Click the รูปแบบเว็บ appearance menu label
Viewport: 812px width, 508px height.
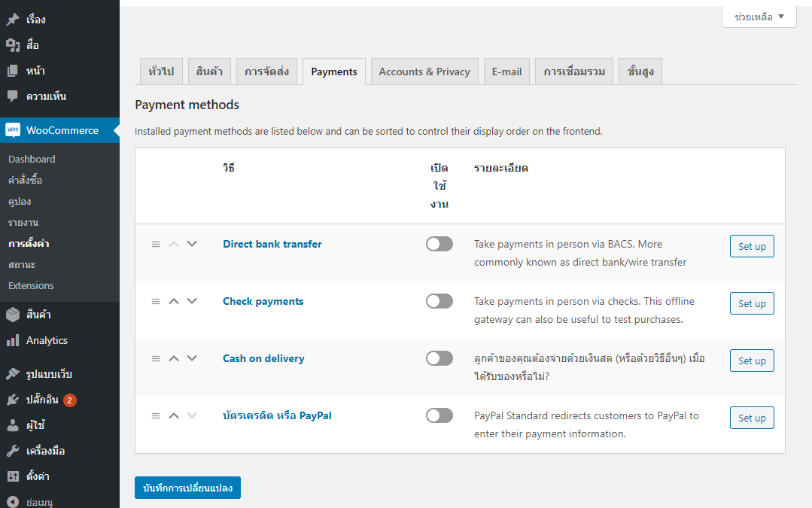click(49, 374)
